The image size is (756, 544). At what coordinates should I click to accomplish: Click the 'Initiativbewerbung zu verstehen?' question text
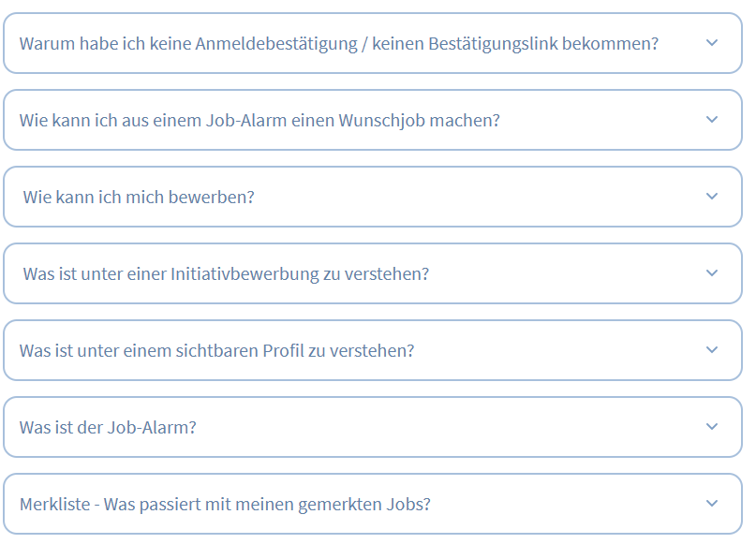300,274
